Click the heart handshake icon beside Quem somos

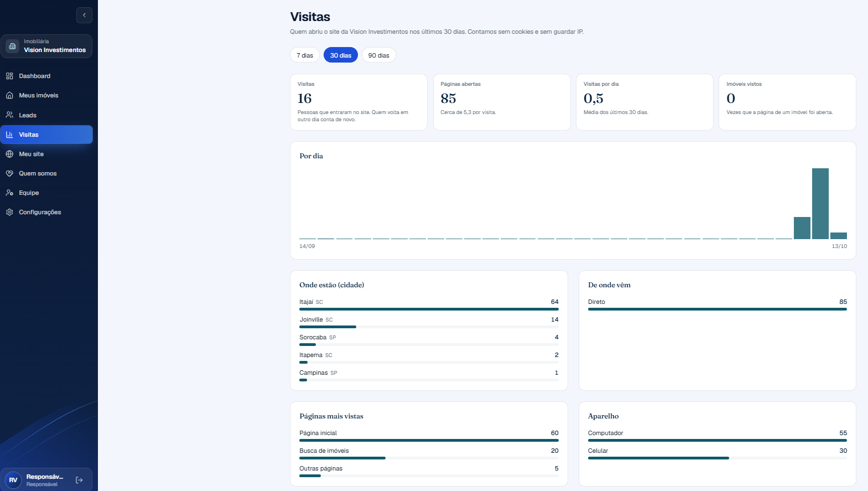pos(9,173)
